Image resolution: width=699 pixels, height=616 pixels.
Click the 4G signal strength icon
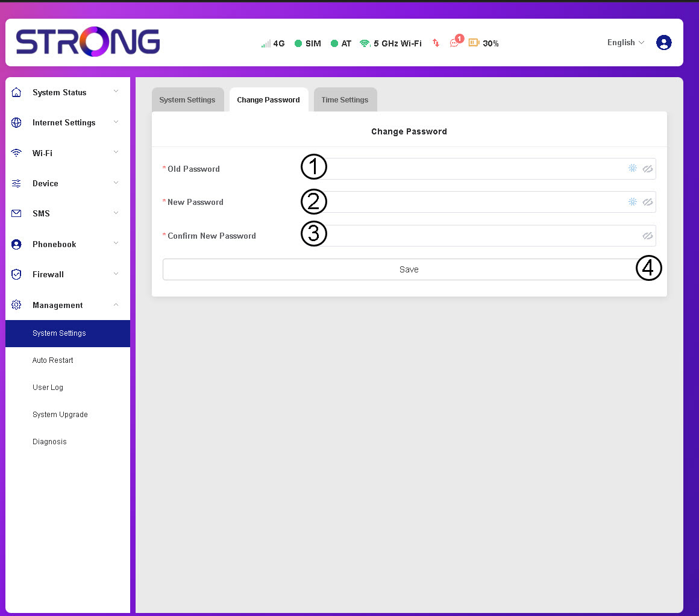click(x=266, y=43)
